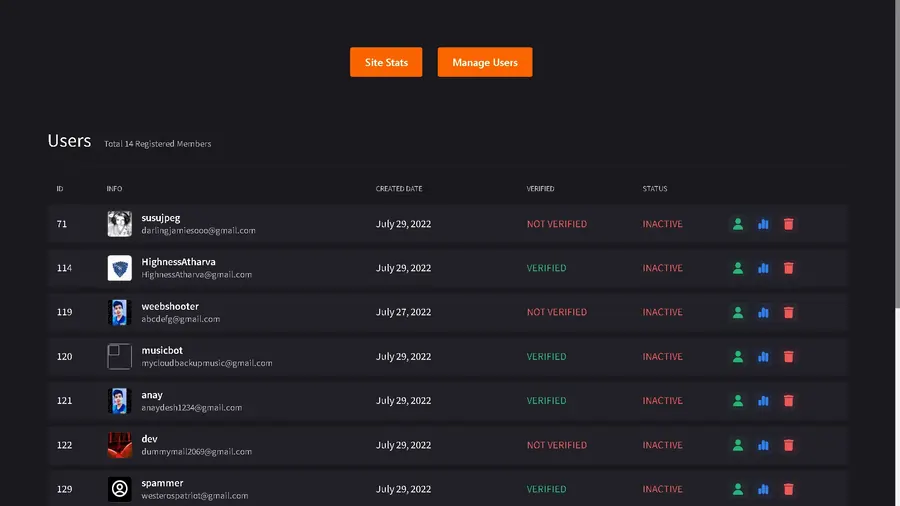This screenshot has width=900, height=506.
Task: Delete user susujpeg with trash icon
Action: tap(788, 224)
